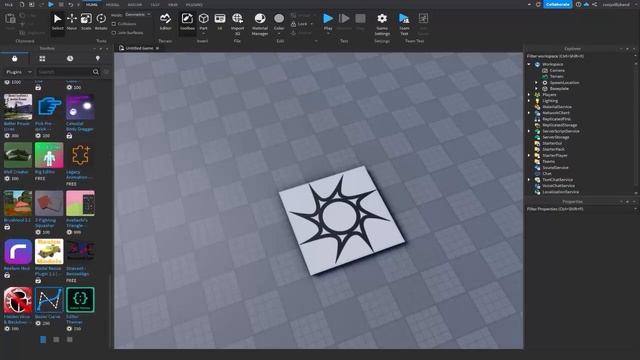Click the share icon near username
Screen dimensions: 640x360
[595, 4]
